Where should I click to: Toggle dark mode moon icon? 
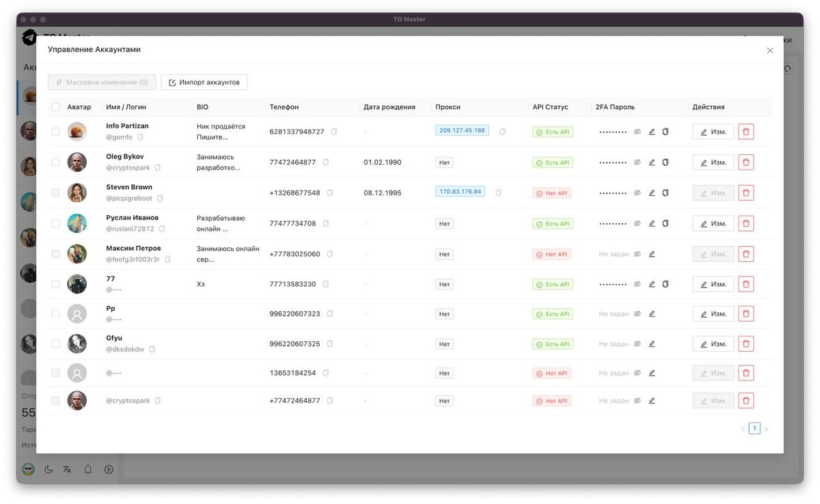click(49, 469)
